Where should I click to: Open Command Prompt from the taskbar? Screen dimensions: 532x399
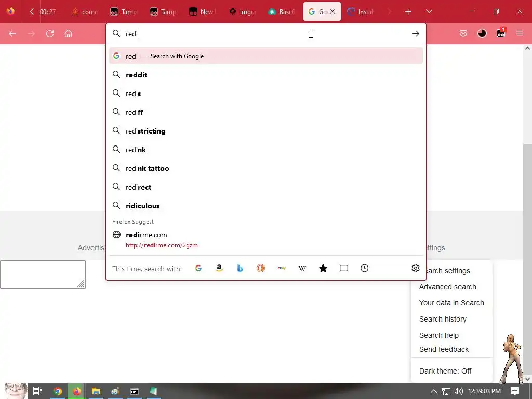click(x=135, y=391)
